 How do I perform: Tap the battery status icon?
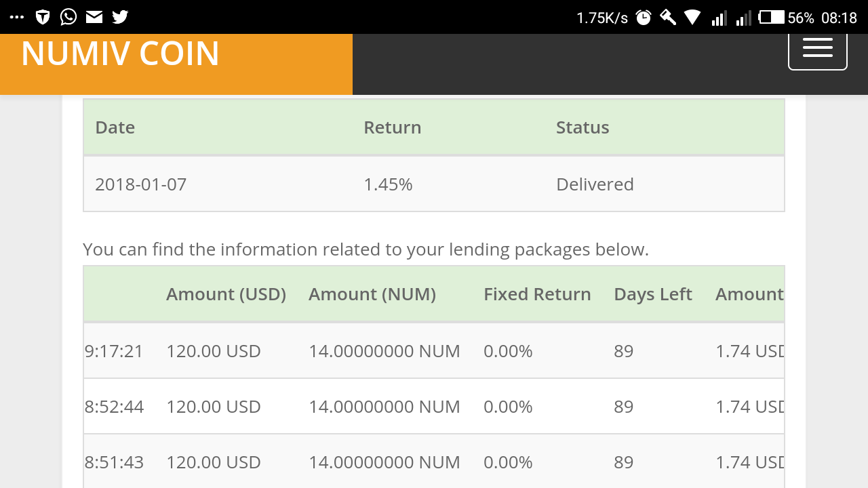pos(771,18)
